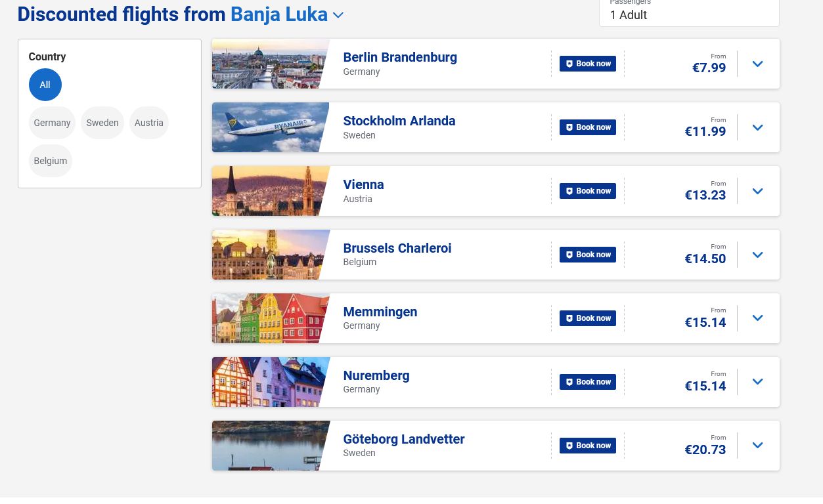Click the Brussels Charleroi city thumbnail
The width and height of the screenshot is (823, 504).
tap(271, 255)
